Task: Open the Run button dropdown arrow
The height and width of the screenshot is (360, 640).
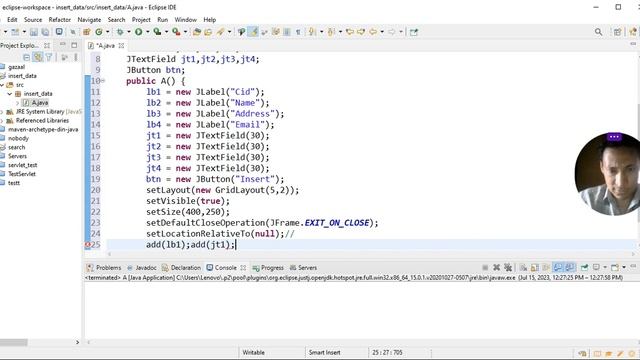Action: 147,32
